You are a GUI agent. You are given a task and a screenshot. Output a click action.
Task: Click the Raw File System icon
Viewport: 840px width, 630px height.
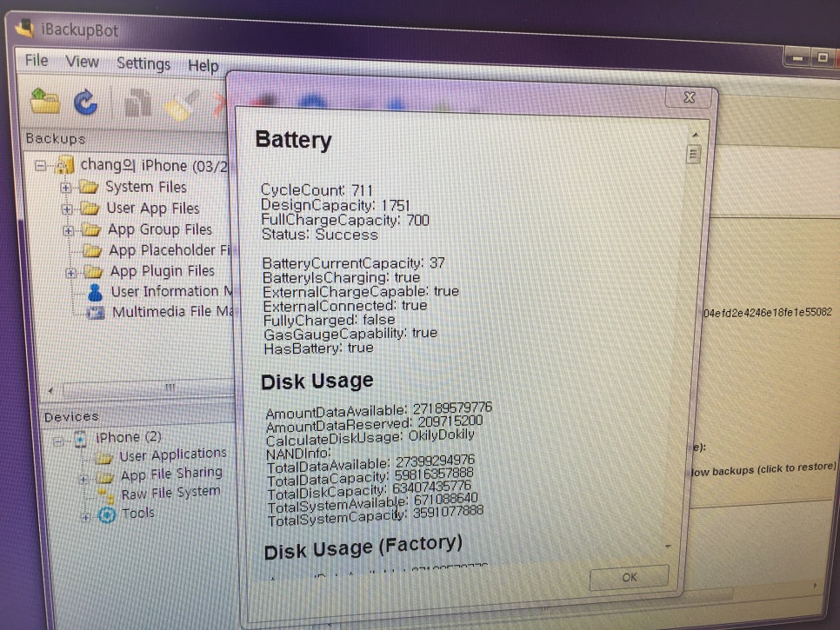[x=106, y=495]
